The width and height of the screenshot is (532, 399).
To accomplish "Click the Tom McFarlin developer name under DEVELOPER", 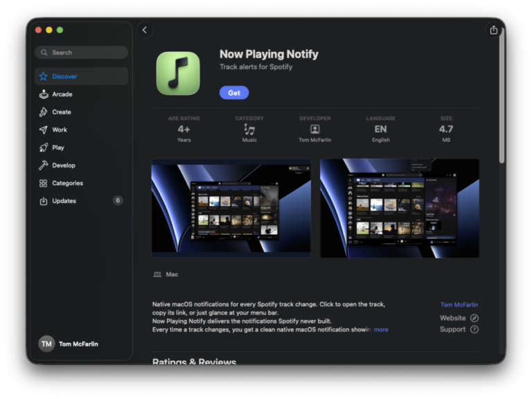I will (315, 140).
